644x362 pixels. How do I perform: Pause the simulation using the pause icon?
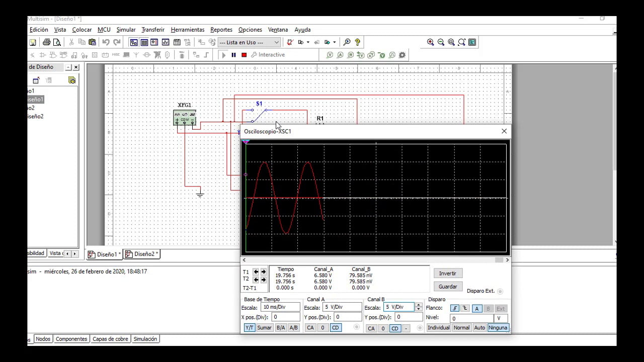tap(234, 55)
